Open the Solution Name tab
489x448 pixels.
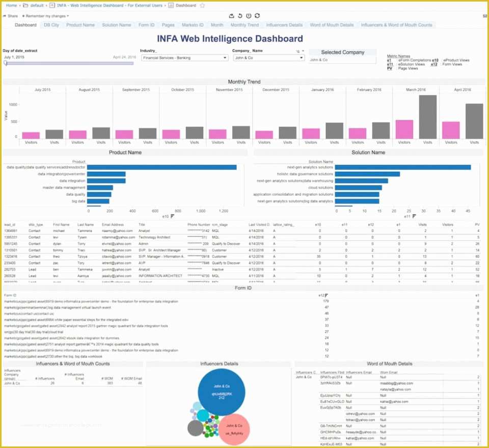(x=116, y=25)
